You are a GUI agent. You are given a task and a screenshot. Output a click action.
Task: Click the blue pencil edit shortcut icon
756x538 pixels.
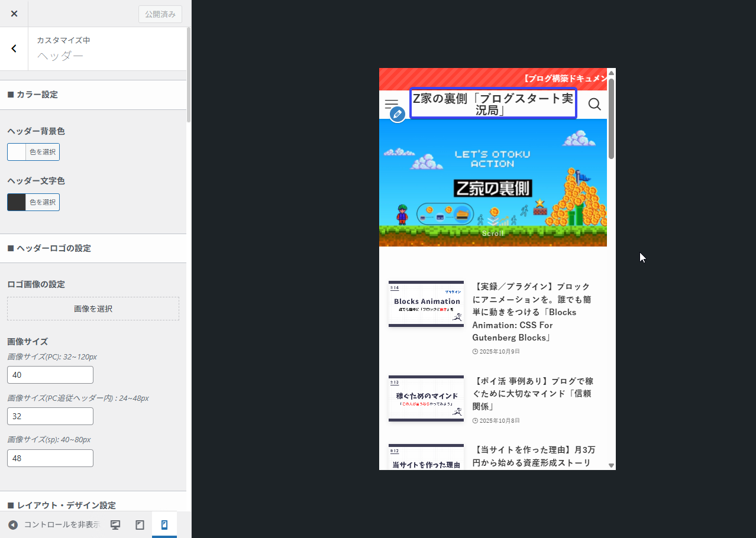click(398, 114)
